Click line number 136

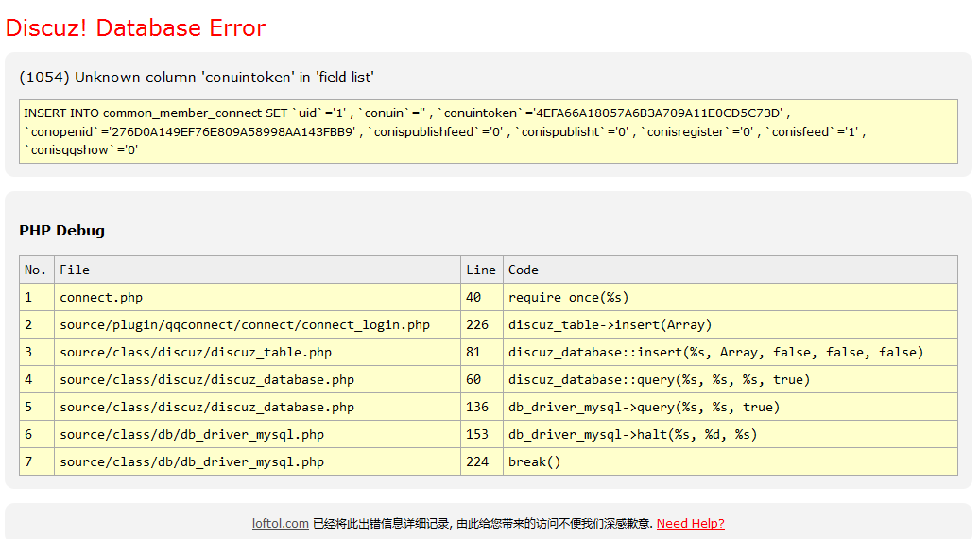point(482,407)
